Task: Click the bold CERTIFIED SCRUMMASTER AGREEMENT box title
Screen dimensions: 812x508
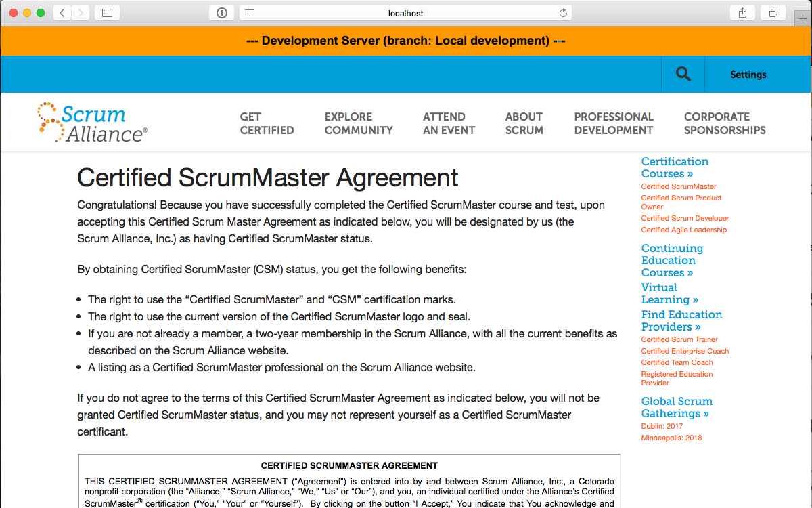Action: click(349, 465)
